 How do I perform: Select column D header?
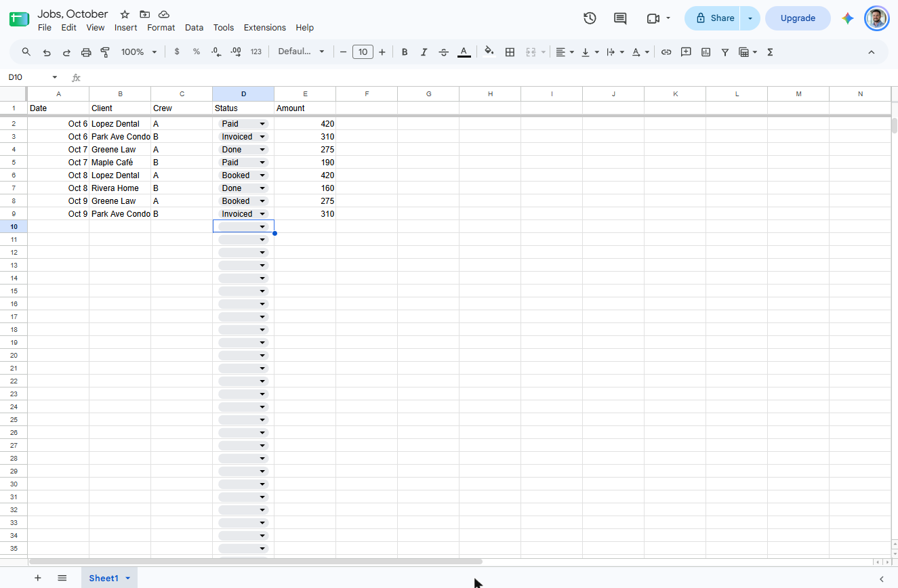click(243, 93)
